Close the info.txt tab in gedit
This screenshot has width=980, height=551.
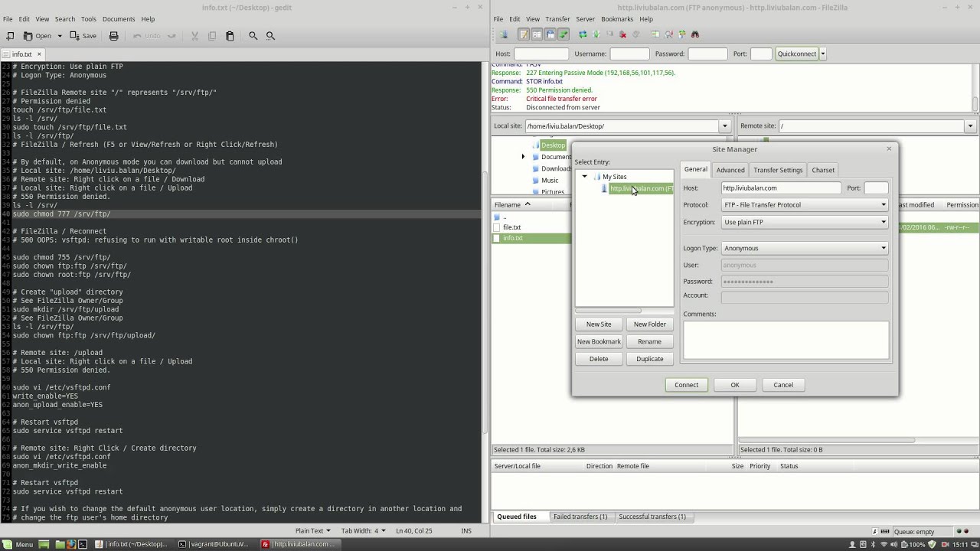pos(39,54)
